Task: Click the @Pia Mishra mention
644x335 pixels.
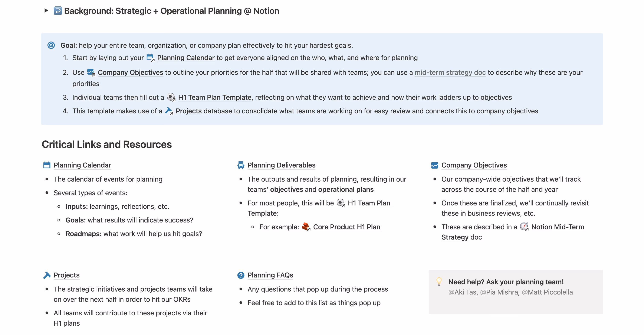Action: pyautogui.click(x=499, y=292)
